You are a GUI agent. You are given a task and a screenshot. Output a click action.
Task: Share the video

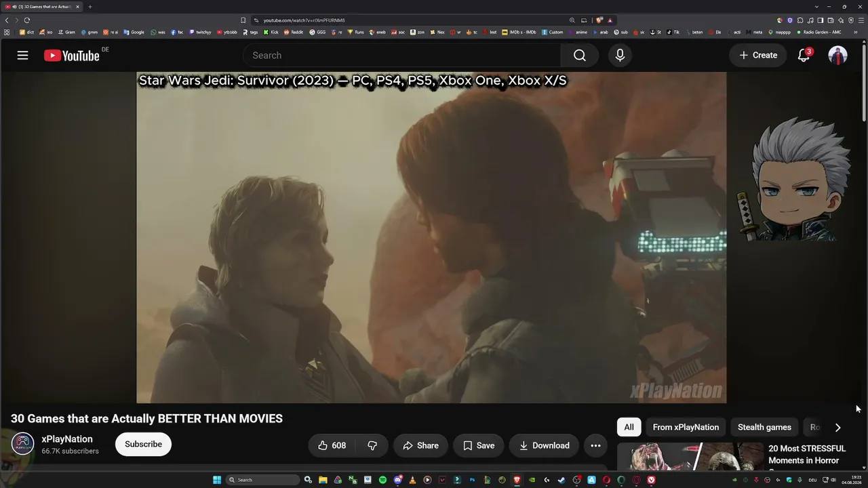[420, 445]
